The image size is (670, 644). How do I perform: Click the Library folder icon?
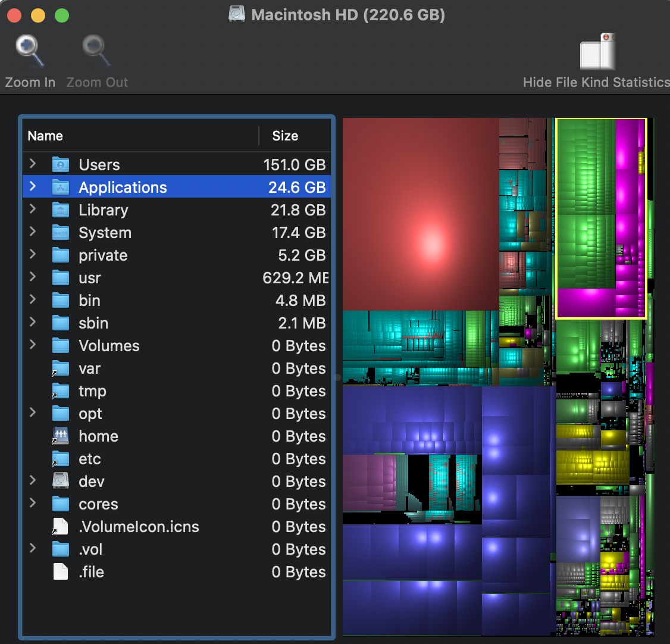pos(61,210)
